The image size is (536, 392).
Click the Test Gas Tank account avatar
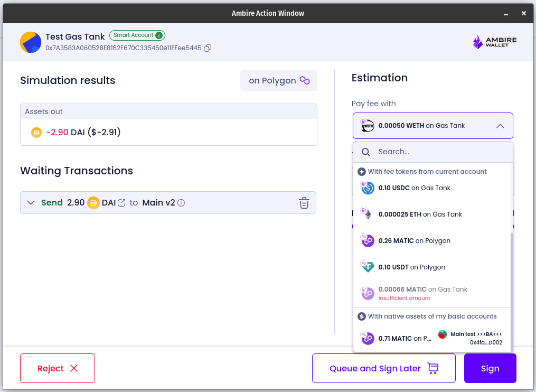click(31, 42)
